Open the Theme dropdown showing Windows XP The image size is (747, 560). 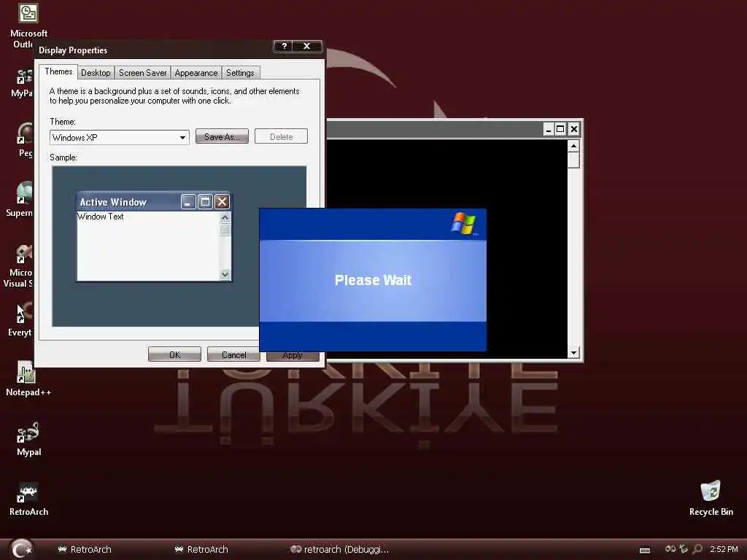[x=119, y=138]
